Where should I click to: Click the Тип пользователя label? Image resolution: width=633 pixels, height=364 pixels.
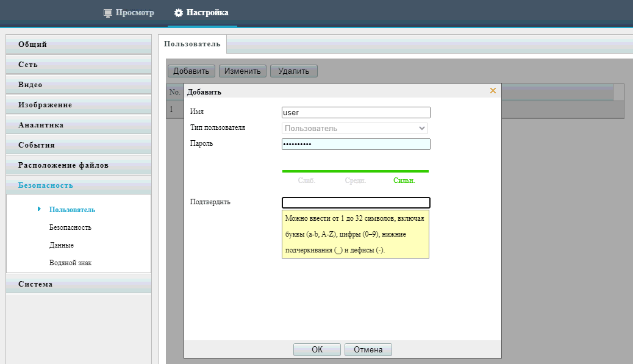pyautogui.click(x=218, y=127)
